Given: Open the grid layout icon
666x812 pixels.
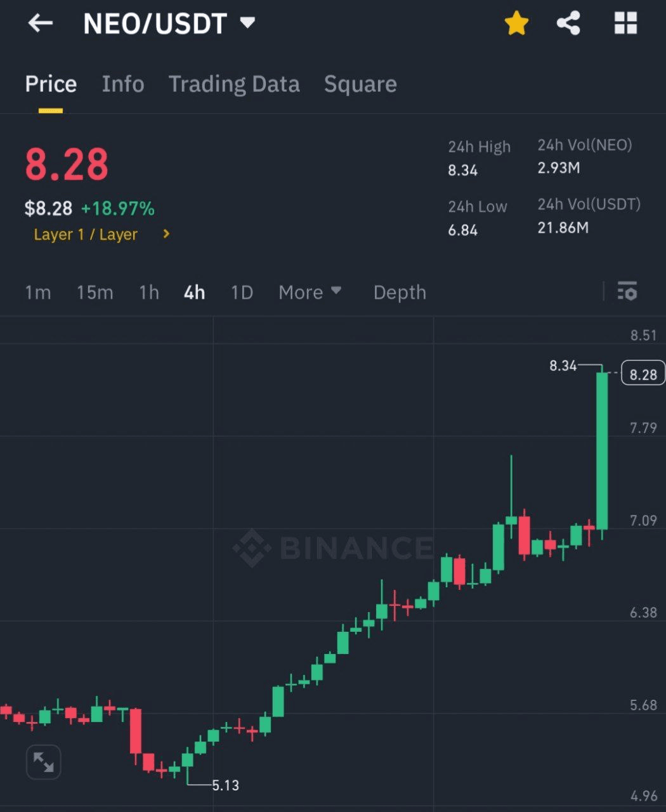Looking at the screenshot, I should 625,24.
